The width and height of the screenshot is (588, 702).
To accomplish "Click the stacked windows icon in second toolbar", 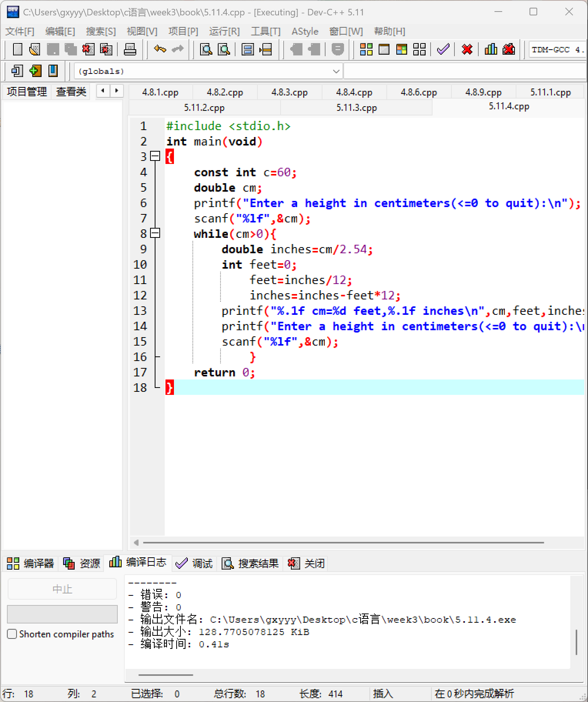I will tap(17, 71).
